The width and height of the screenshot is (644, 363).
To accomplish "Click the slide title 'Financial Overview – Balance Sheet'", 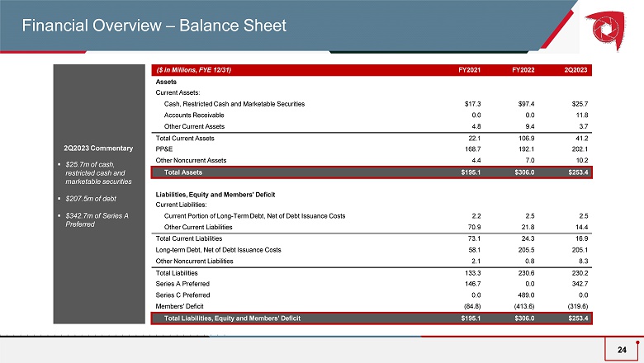I will 154,26.
